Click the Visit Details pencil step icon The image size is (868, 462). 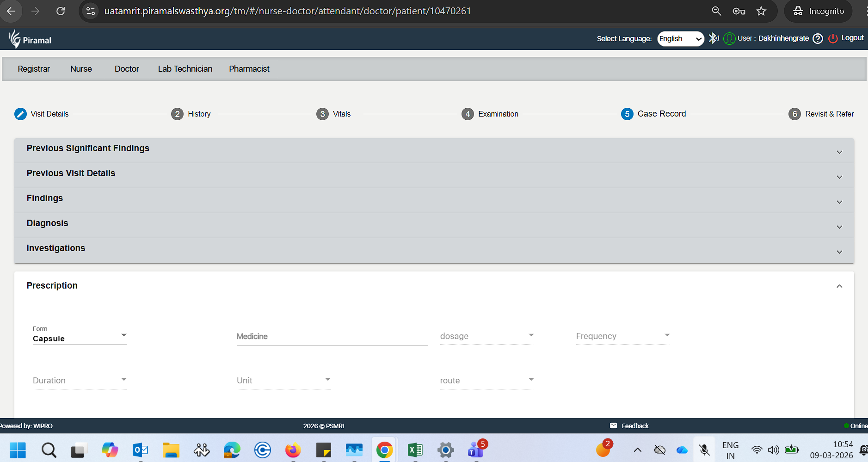(x=20, y=114)
